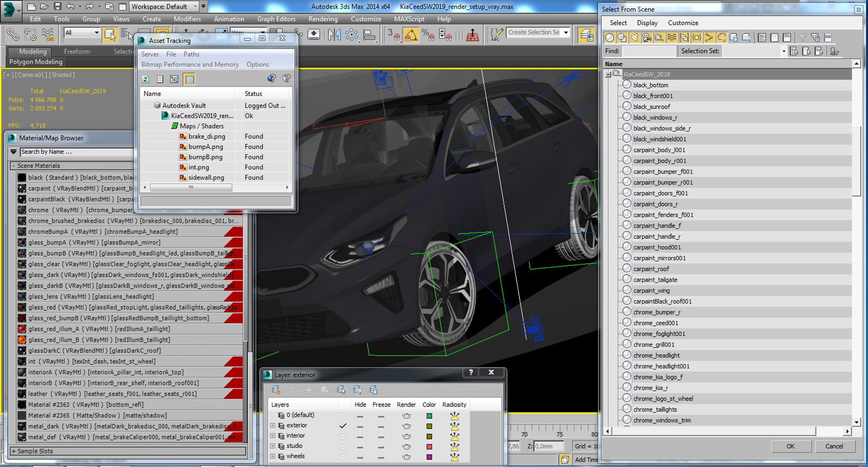Image resolution: width=868 pixels, height=467 pixels.
Task: Check the current-layer box for studio layer
Action: click(x=342, y=447)
